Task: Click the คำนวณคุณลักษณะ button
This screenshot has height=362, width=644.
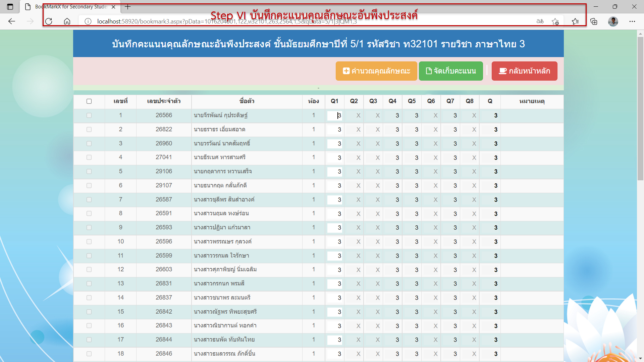Action: click(x=376, y=71)
